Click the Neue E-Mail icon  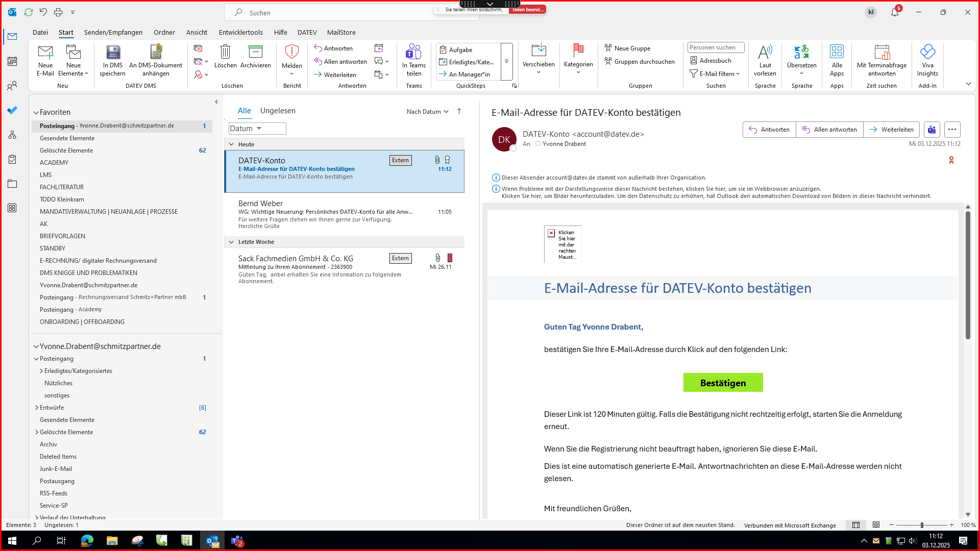(45, 52)
